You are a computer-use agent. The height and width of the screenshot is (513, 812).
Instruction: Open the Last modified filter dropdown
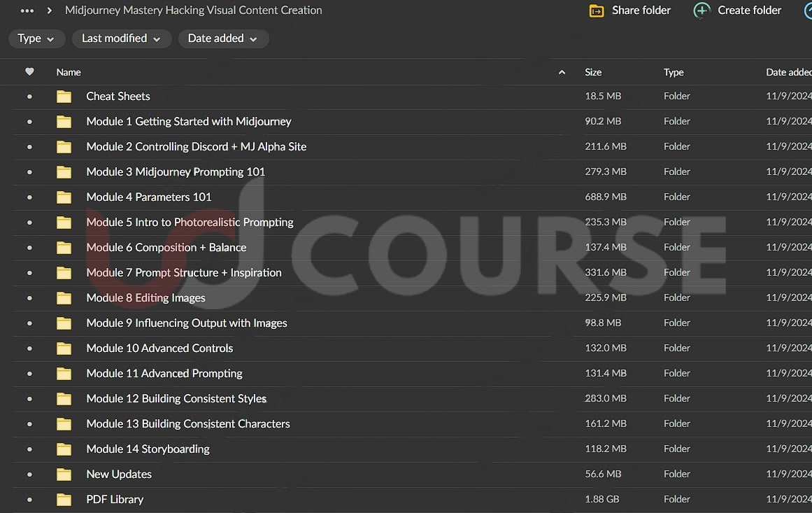[121, 38]
